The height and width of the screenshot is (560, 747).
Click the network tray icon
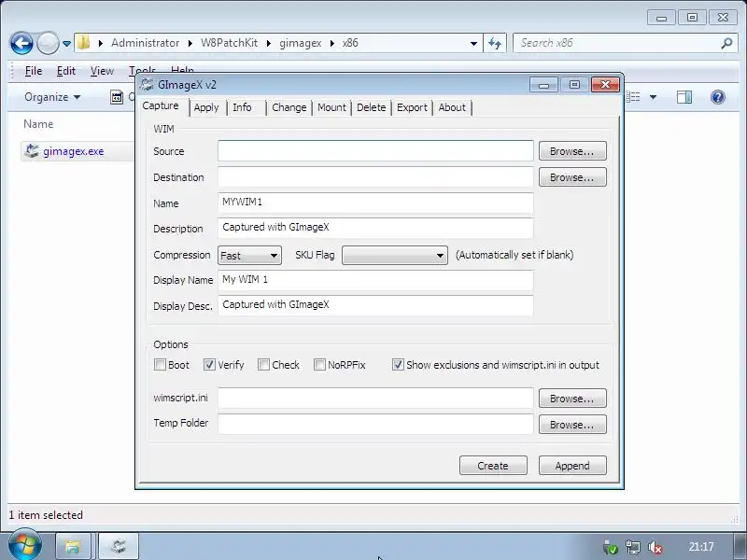click(633, 548)
